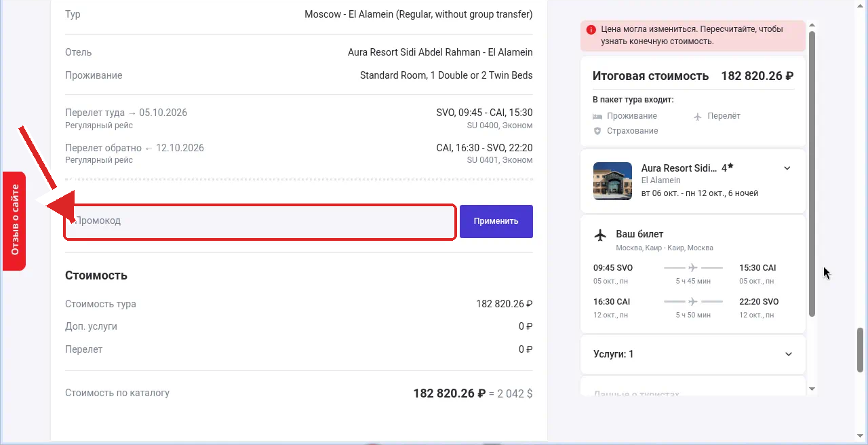Click the SVO, 09:45 - CAI, 15:30 flight text

484,113
